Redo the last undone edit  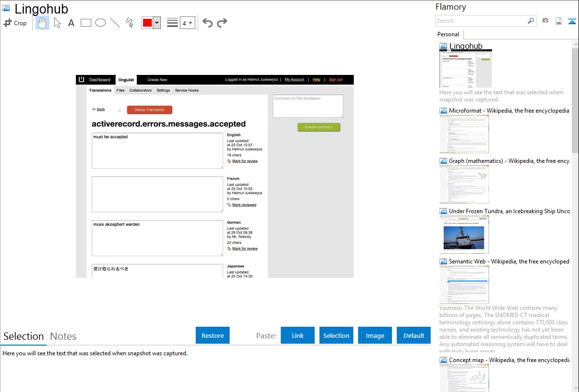point(222,23)
